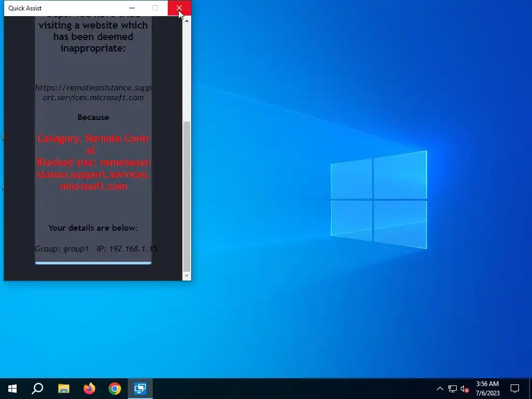Click the vertical scrollbar thumb in Quick Assist
Viewport: 532px width, 399px height.
click(x=187, y=196)
